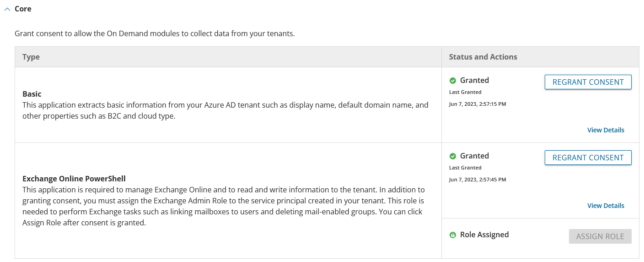Select the Type column header
The height and width of the screenshot is (262, 644).
tap(31, 57)
